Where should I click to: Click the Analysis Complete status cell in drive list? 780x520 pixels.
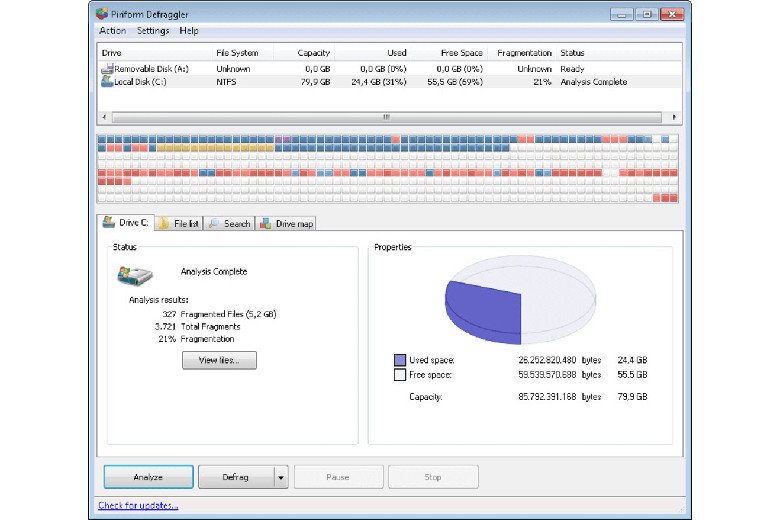click(x=593, y=82)
